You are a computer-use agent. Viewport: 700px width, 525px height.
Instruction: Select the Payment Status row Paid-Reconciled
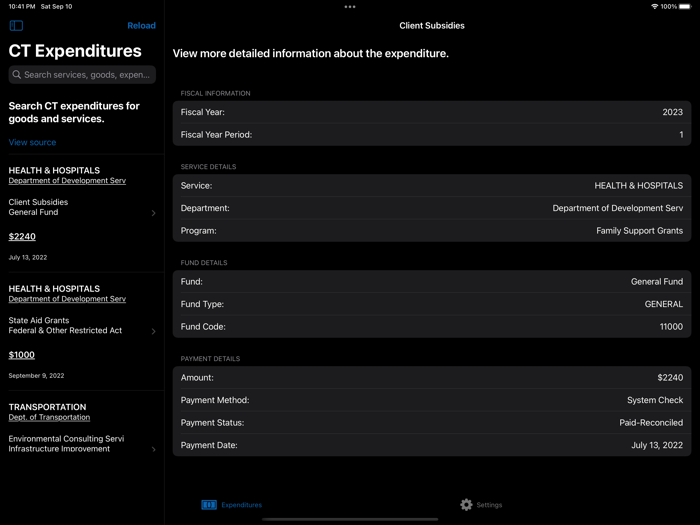click(x=432, y=422)
